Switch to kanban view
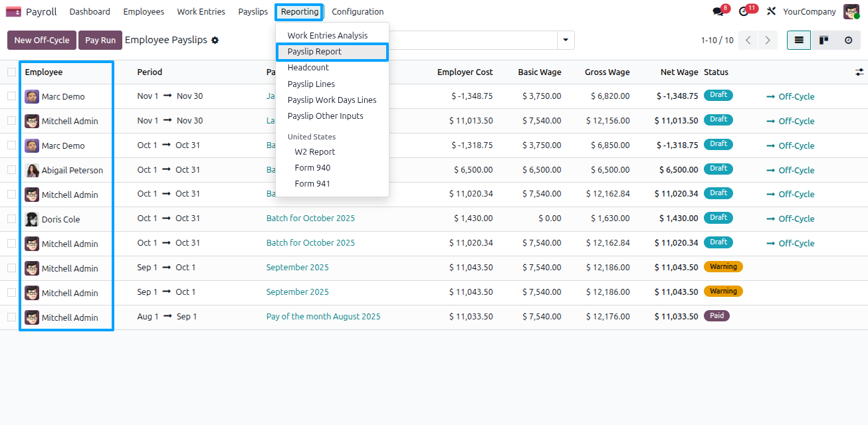 pyautogui.click(x=823, y=40)
